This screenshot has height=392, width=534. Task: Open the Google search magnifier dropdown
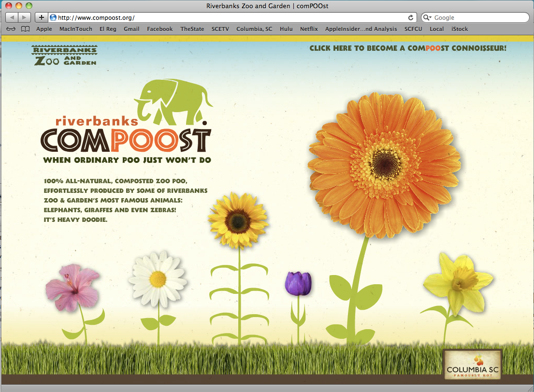coord(427,17)
